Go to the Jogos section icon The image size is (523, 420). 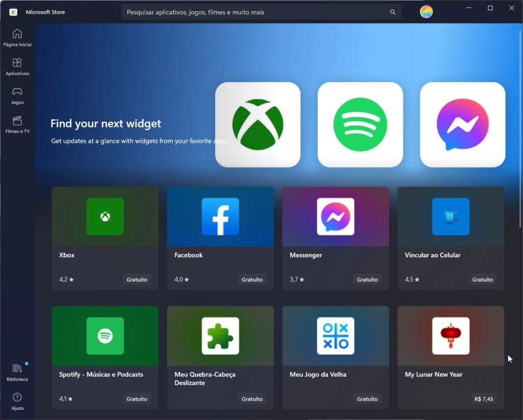coord(17,92)
